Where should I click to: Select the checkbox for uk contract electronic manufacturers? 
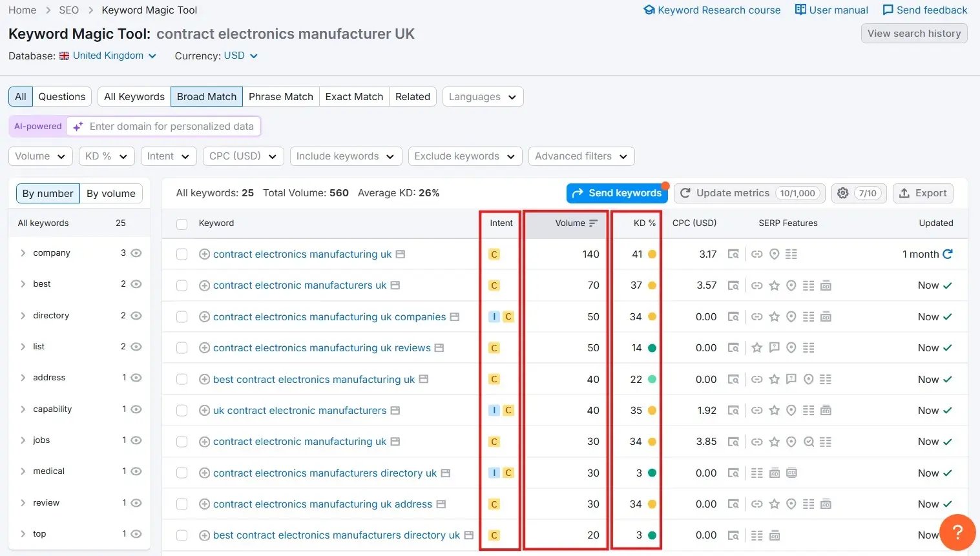click(x=182, y=410)
